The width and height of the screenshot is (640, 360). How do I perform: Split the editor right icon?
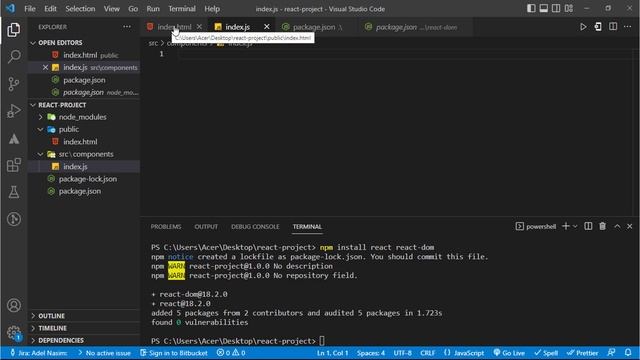pos(613,27)
